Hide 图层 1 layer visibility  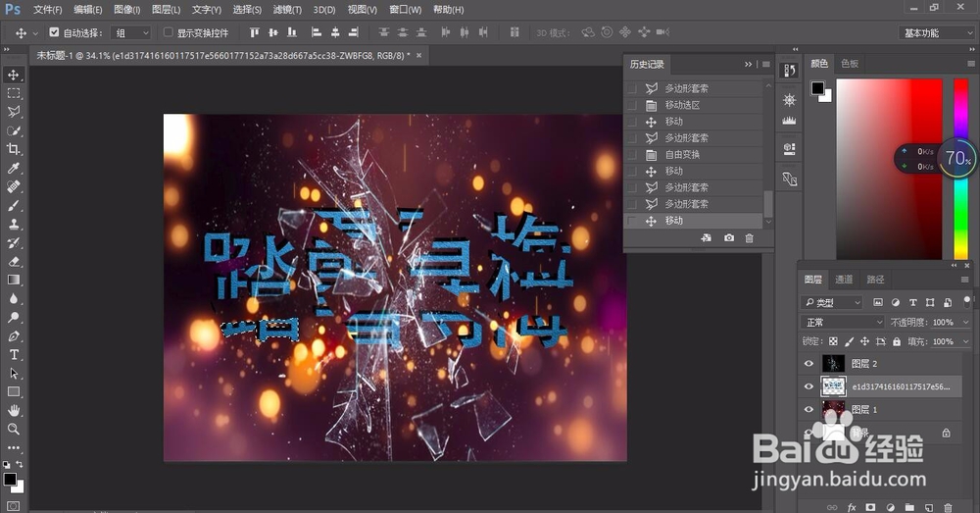coord(808,410)
